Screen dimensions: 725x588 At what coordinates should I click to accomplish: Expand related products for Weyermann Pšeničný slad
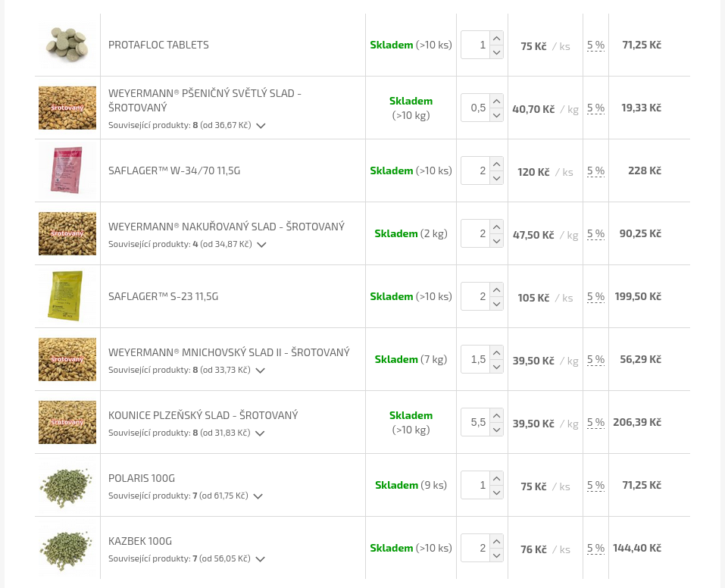pos(261,126)
